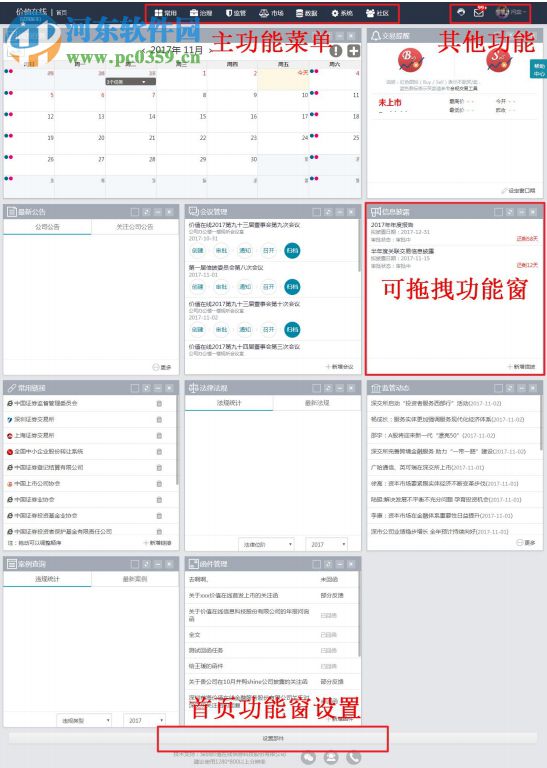
Task: Switch to the 最新案例 tab
Action: coord(135,579)
